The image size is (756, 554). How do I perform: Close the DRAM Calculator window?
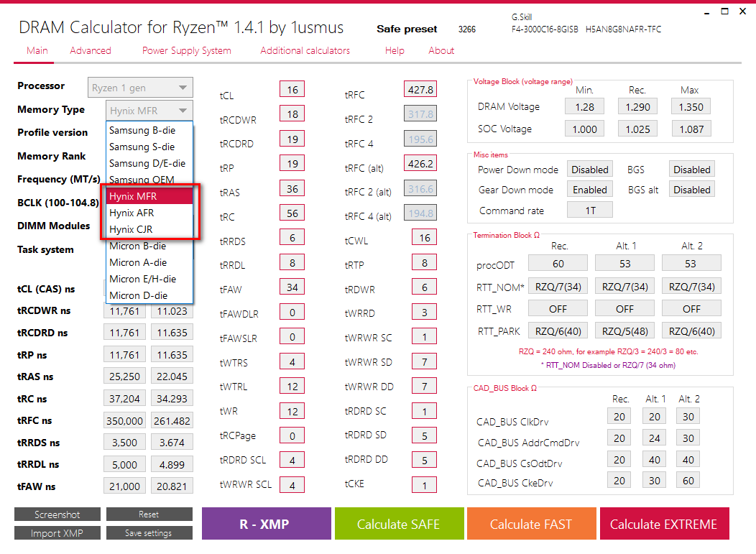click(x=742, y=11)
